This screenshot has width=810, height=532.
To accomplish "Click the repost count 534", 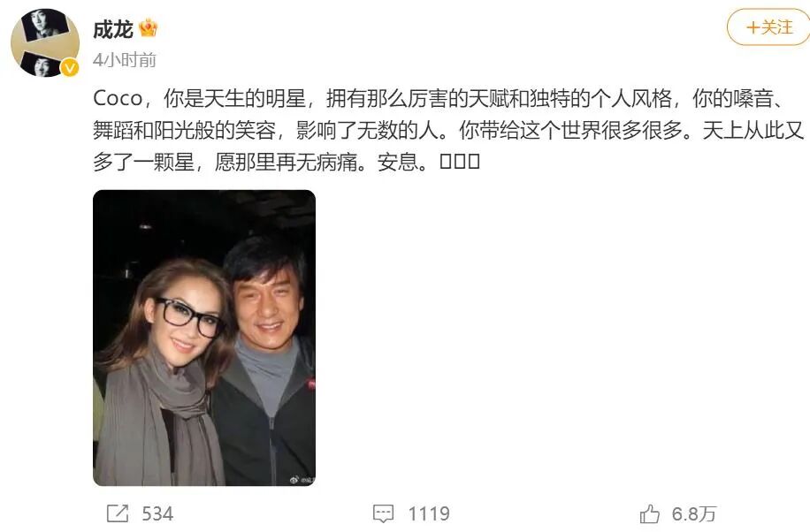I will click(157, 514).
